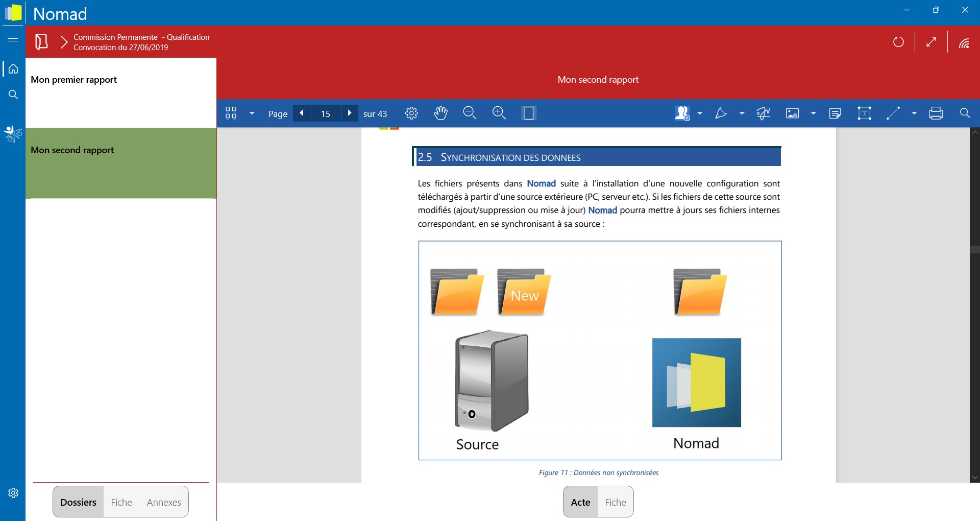
Task: Restore down the Nomad window
Action: (936, 10)
